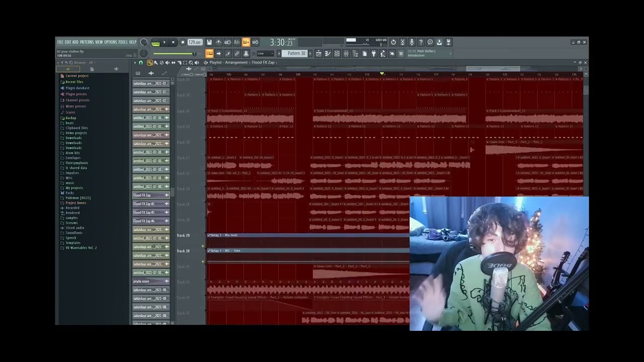Click the master pitch knob beside volume slider
Image resolution: width=644 pixels, height=362 pixels.
(x=143, y=53)
